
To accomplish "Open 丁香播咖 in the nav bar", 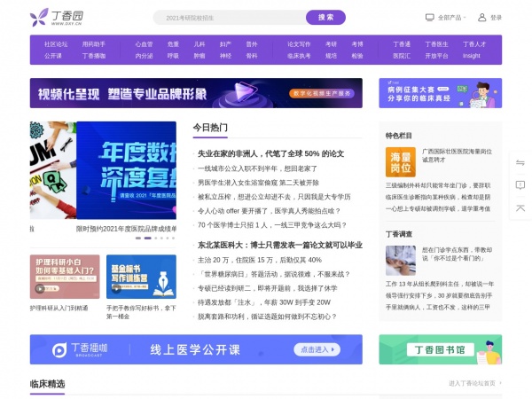I will point(94,56).
